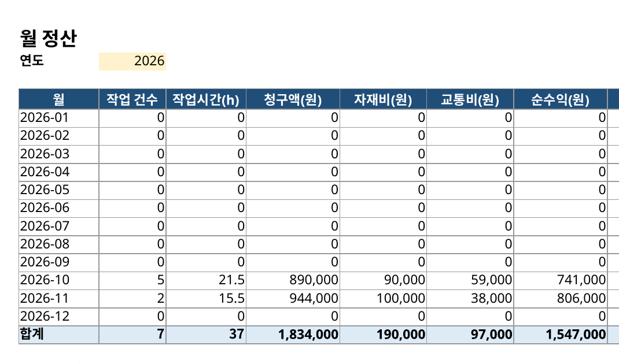Select the '순수익(원)' column header
The height and width of the screenshot is (364, 619).
pos(560,99)
